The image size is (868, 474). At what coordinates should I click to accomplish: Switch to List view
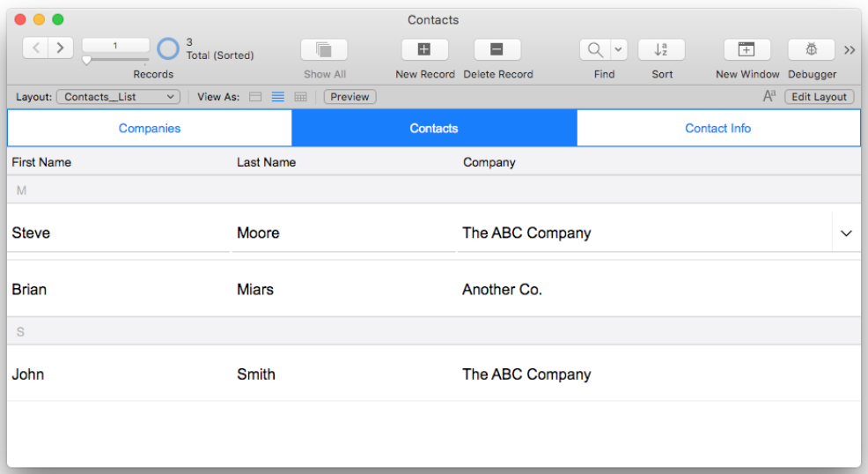[278, 97]
